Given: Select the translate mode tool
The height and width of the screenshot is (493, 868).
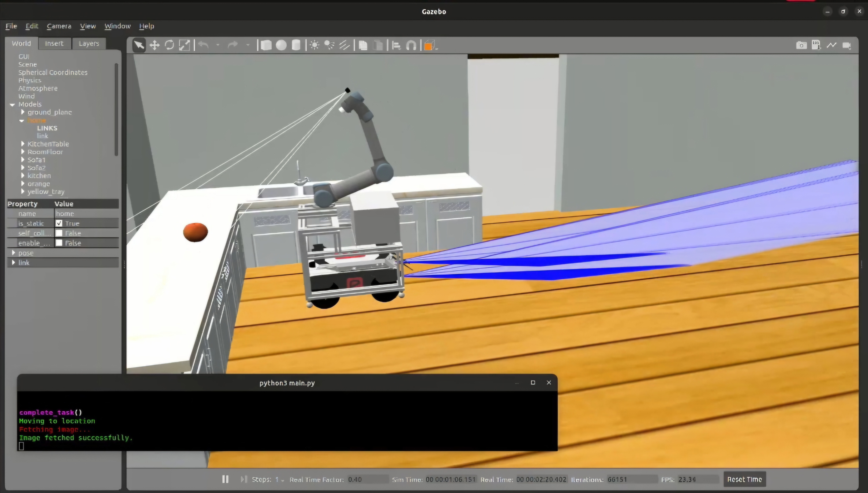Looking at the screenshot, I should point(154,45).
